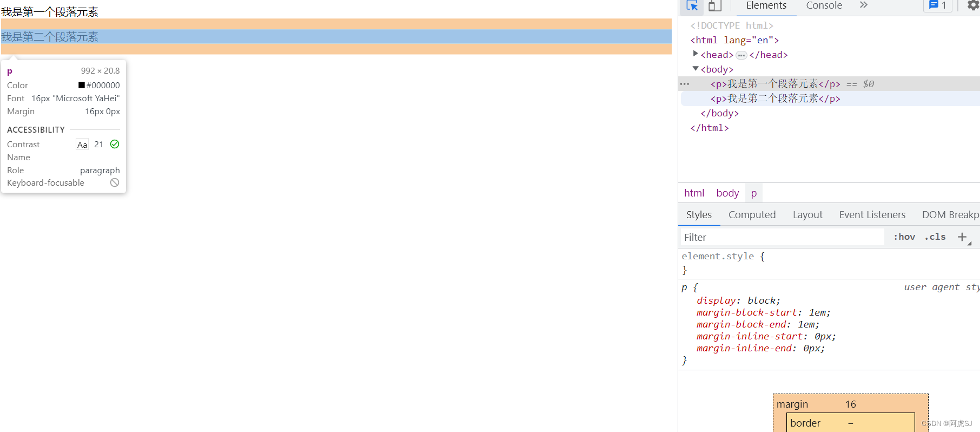
Task: Select the html lang="en" node
Action: 734,40
